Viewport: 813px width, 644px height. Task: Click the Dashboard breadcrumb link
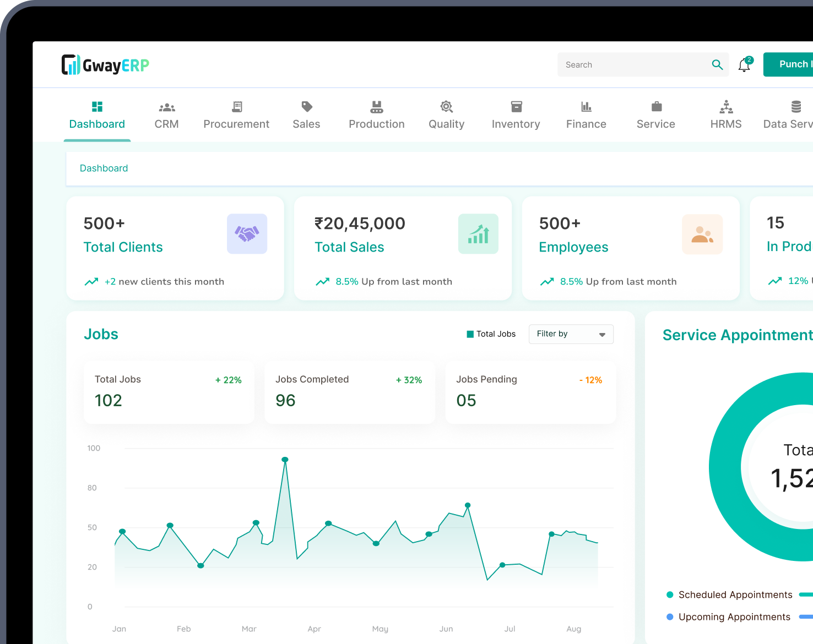click(x=104, y=168)
